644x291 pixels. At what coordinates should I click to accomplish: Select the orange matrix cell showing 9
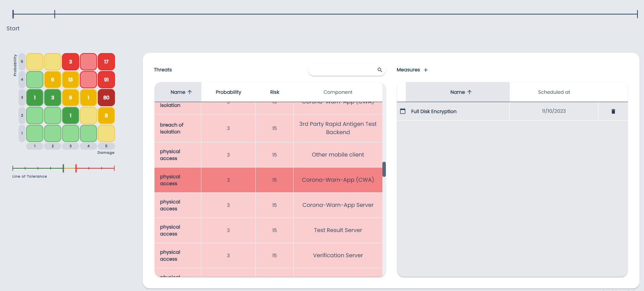[x=71, y=98]
